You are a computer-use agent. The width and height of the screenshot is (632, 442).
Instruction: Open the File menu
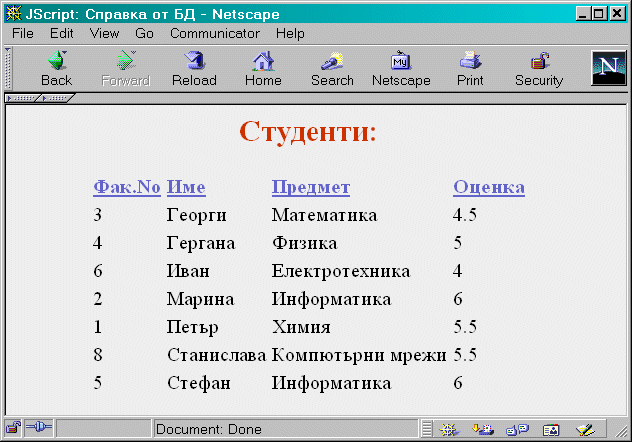(x=23, y=33)
